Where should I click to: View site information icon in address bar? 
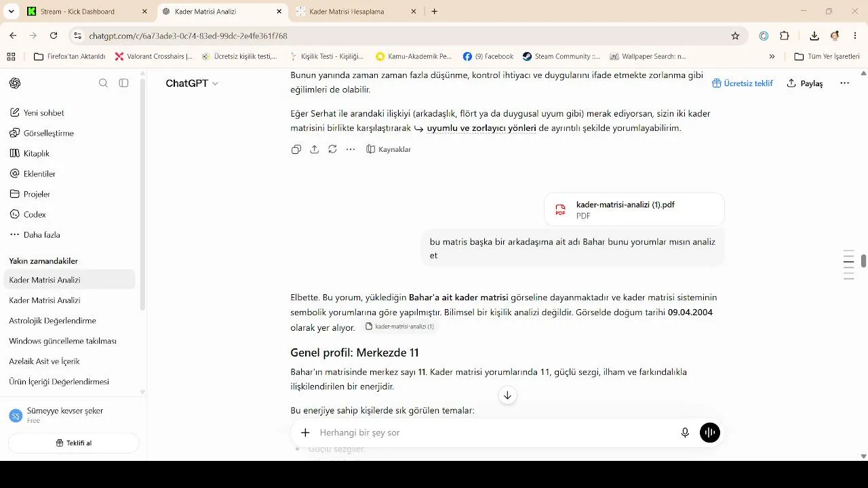(x=78, y=36)
